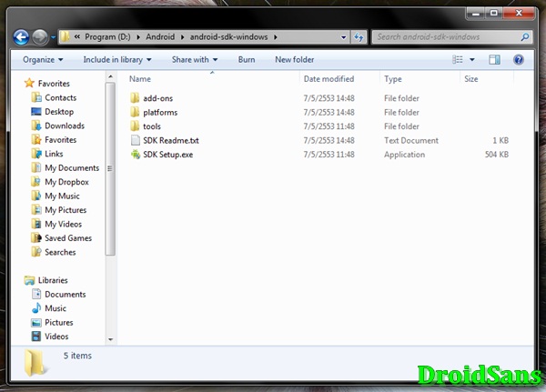
Task: Click the Text Document type cell
Action: point(411,140)
